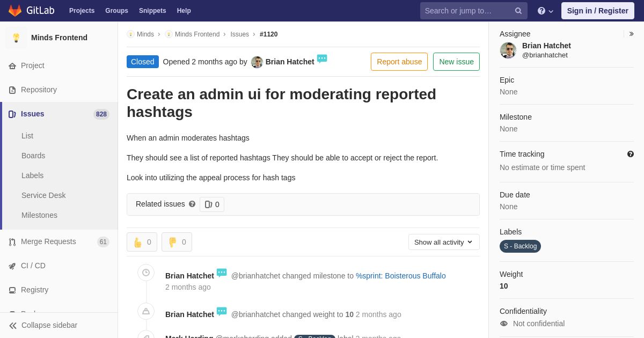
Task: Click the #1120 breadcrumb text
Action: tap(269, 34)
